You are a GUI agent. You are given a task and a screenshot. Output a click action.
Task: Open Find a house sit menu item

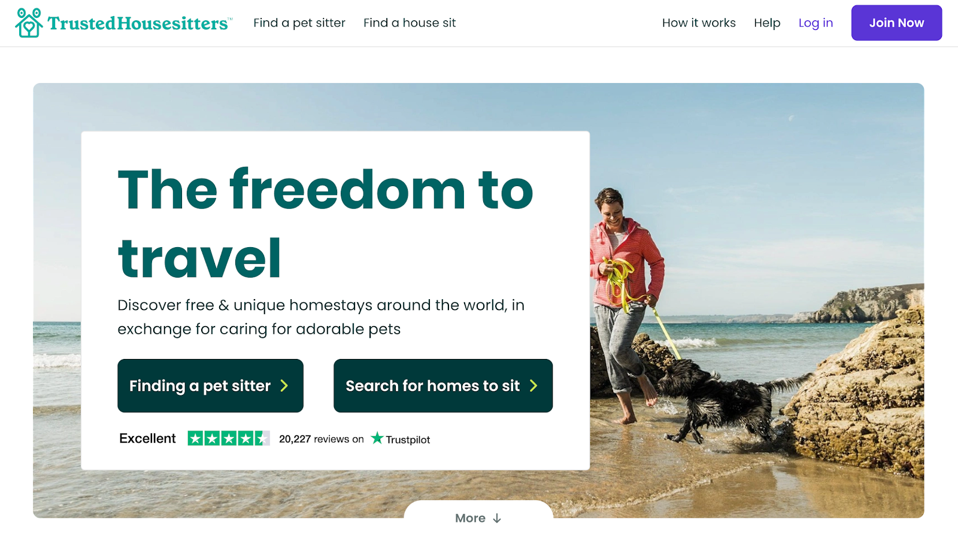(410, 23)
